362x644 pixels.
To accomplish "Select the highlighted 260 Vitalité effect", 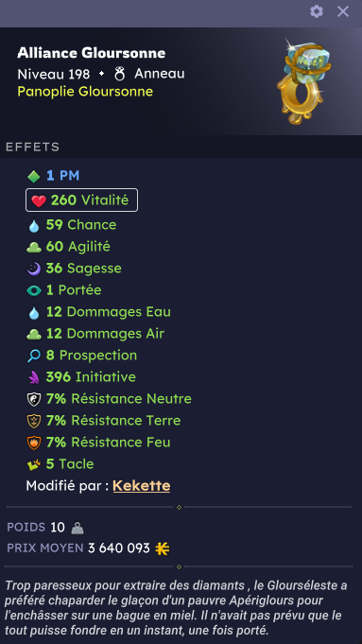I will point(81,200).
